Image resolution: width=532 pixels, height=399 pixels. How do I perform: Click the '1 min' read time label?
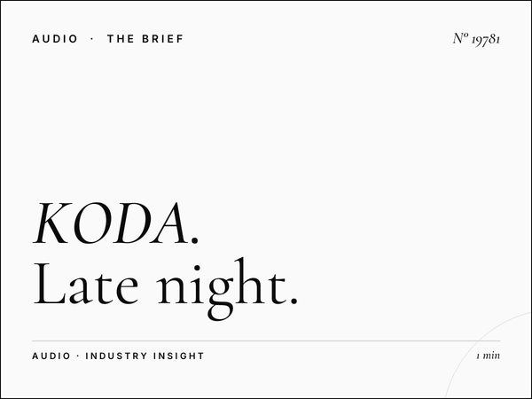(x=489, y=356)
